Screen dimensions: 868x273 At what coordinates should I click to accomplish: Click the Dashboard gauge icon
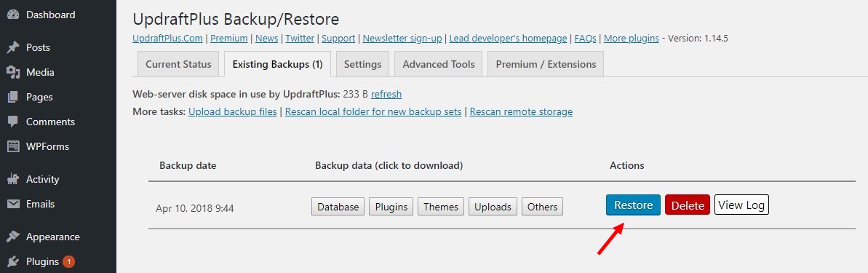tap(12, 15)
